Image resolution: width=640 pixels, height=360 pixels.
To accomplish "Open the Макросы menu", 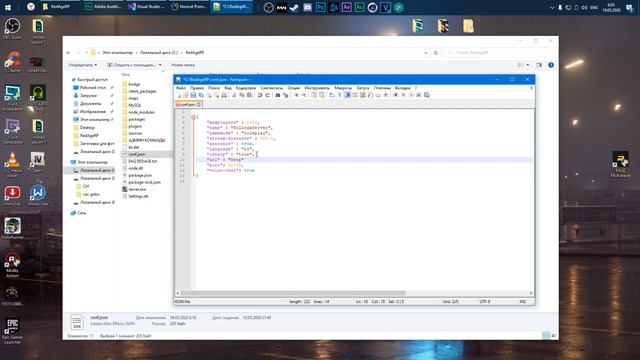I will [x=343, y=88].
